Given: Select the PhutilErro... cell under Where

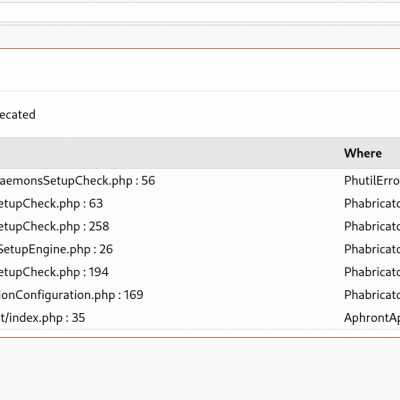Looking at the screenshot, I should (372, 181).
